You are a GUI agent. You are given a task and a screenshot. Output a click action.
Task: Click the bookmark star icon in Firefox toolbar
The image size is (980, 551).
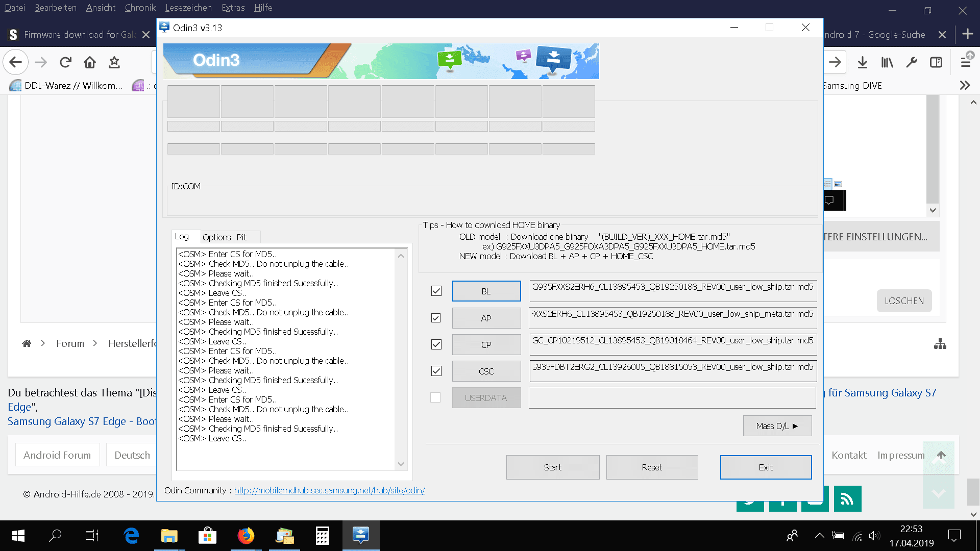[114, 62]
